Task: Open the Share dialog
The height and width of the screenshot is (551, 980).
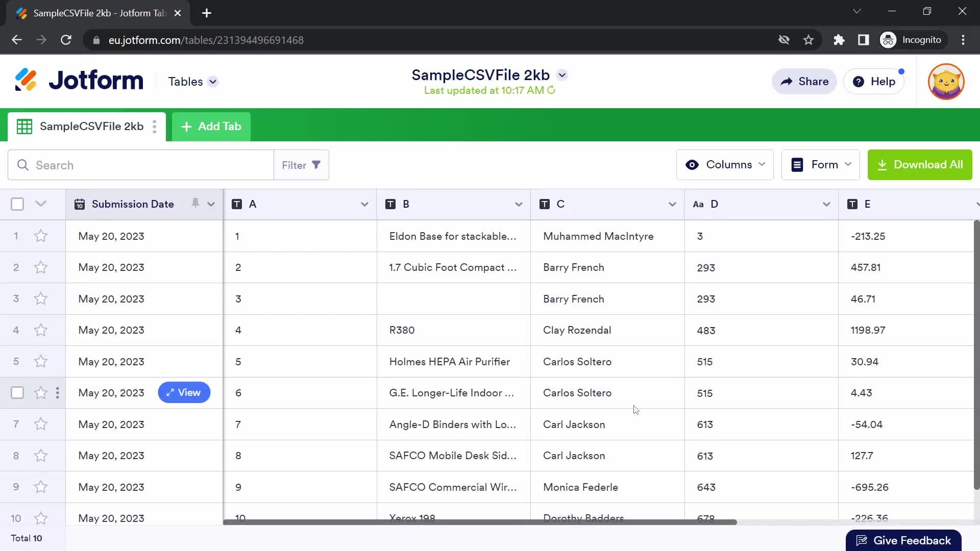Action: [x=805, y=82]
